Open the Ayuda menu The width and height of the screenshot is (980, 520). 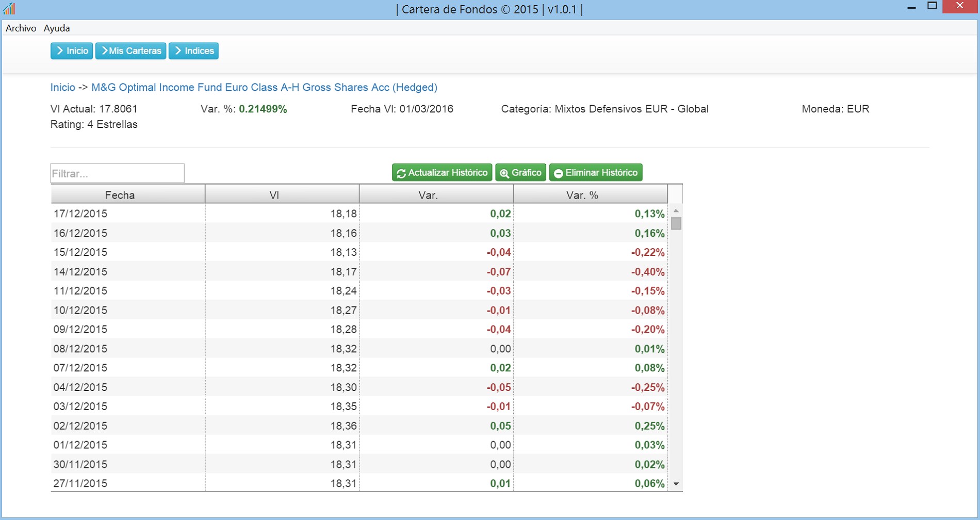point(57,28)
